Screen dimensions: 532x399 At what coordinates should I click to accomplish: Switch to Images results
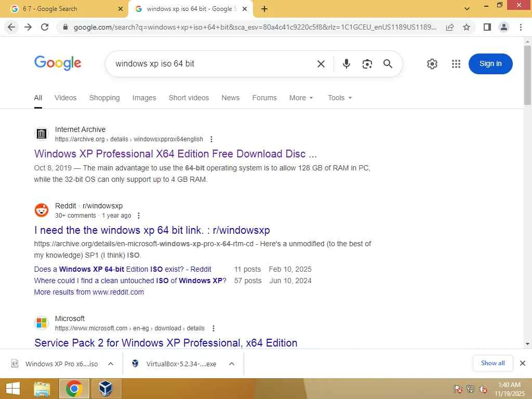pyautogui.click(x=144, y=98)
